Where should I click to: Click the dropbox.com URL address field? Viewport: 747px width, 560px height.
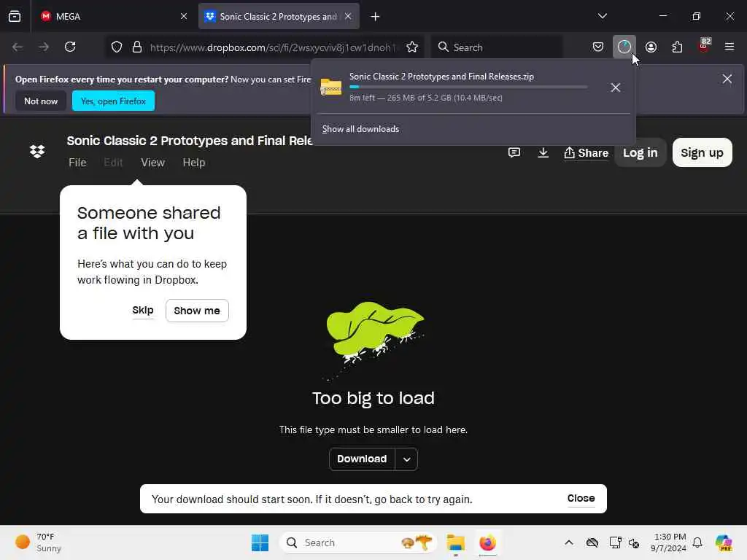point(274,47)
